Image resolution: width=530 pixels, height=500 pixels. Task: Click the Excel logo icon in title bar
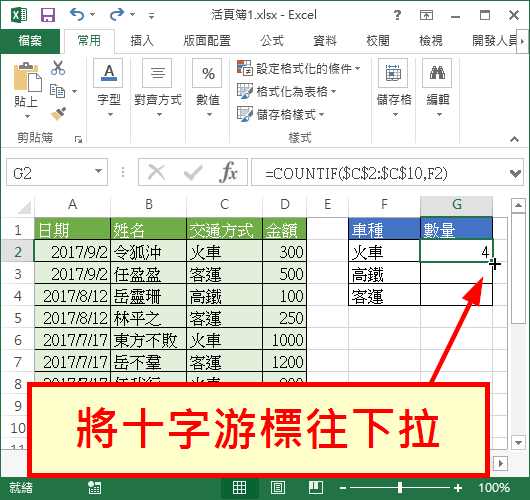[19, 15]
